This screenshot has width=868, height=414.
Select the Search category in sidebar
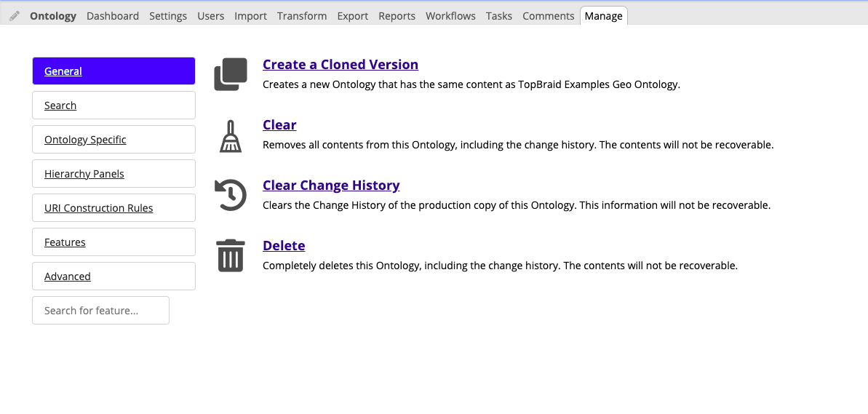coord(60,106)
